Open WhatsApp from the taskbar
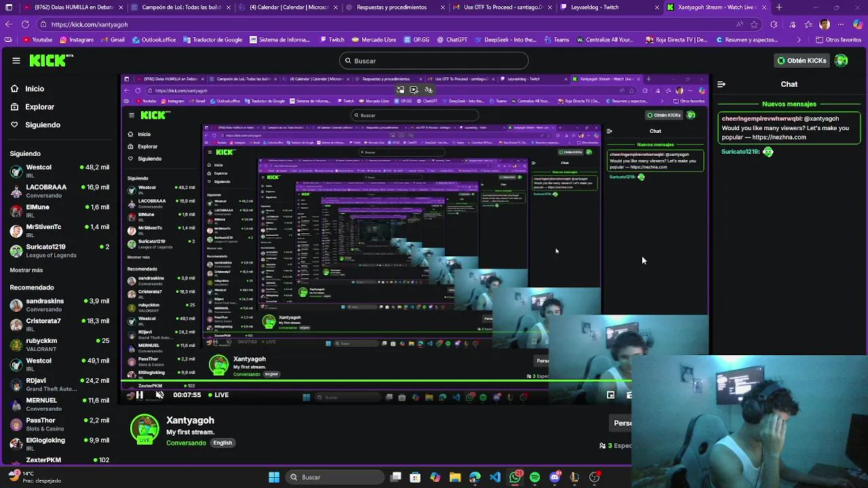 [515, 477]
